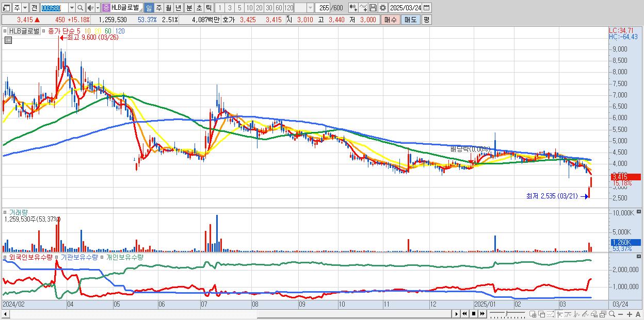Select the 일 daily period button
Screen dimensions: 644x320
pos(149,8)
